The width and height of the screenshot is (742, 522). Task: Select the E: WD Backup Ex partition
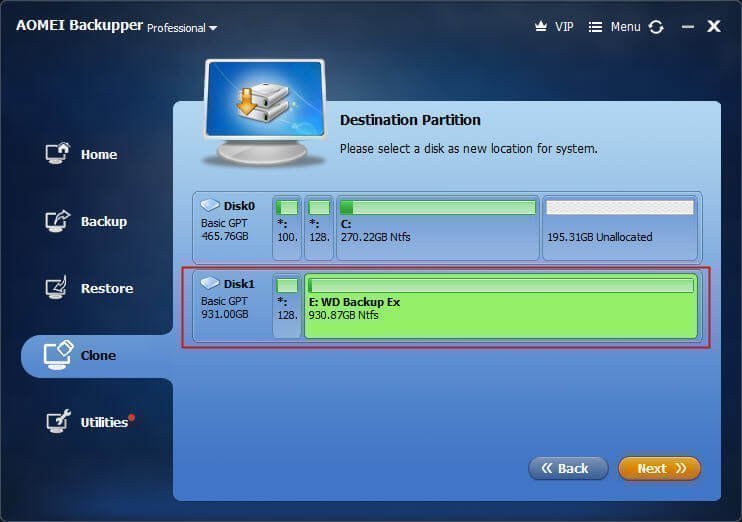[x=500, y=308]
